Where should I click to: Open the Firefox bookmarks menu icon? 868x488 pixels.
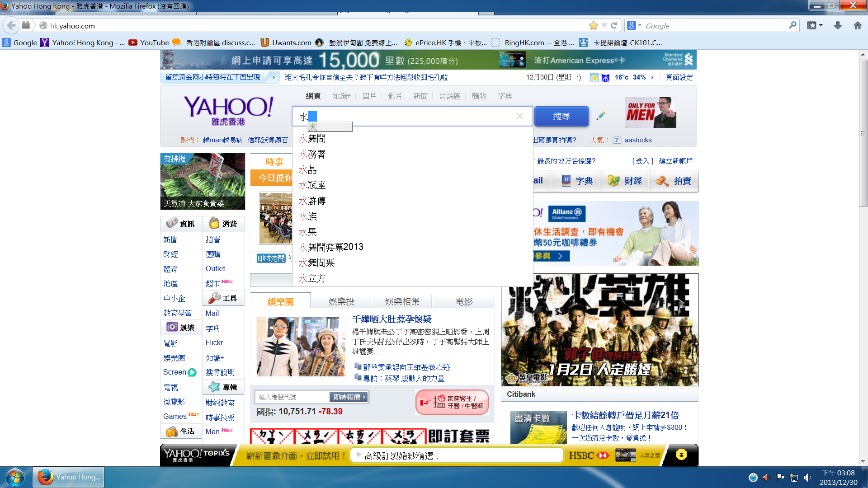click(x=814, y=26)
